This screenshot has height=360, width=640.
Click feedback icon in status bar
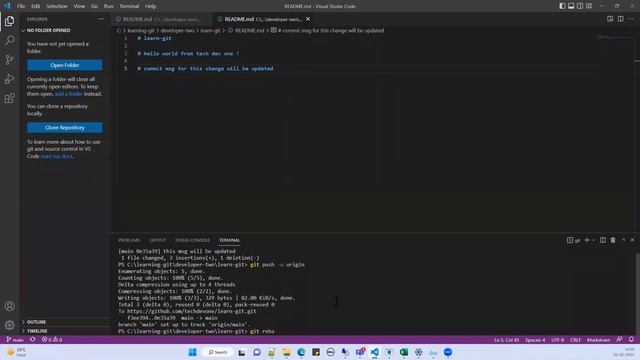pyautogui.click(x=620, y=340)
